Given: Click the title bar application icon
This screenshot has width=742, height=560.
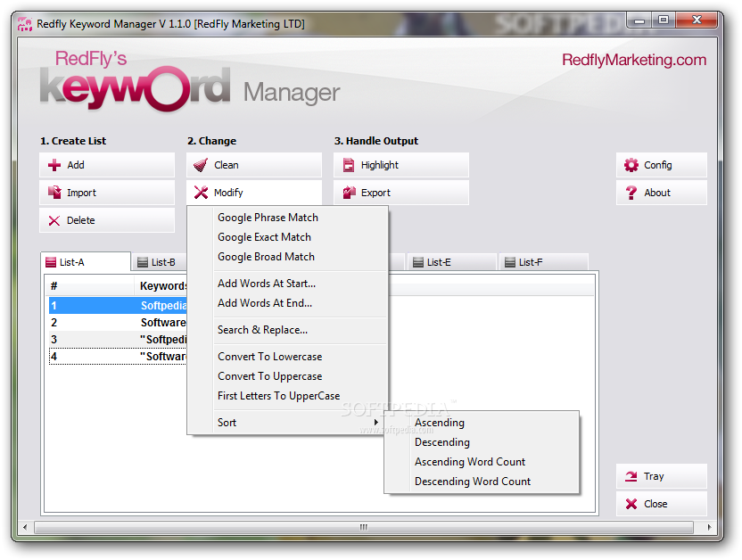Looking at the screenshot, I should (25, 24).
